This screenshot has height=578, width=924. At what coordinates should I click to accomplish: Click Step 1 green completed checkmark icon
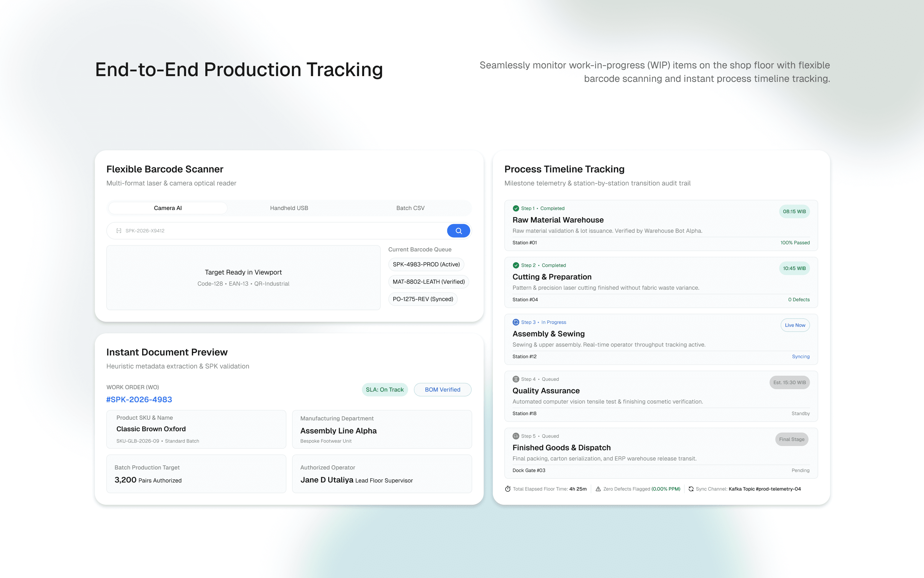(x=516, y=208)
